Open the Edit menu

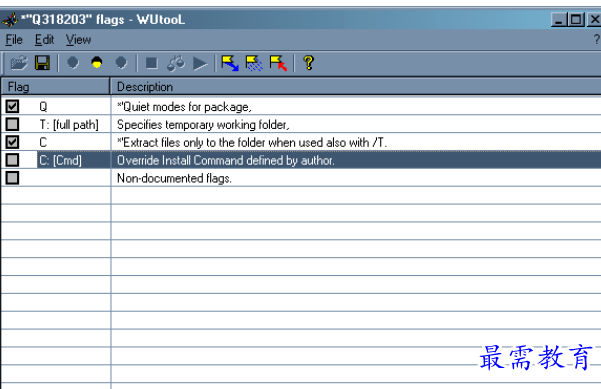tap(44, 39)
